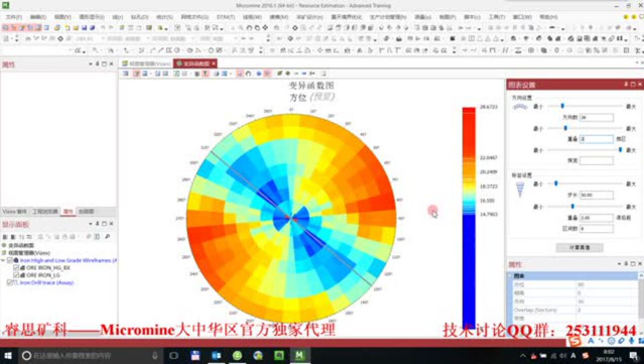Select 变异函数图 in the display panel tree

(20, 245)
